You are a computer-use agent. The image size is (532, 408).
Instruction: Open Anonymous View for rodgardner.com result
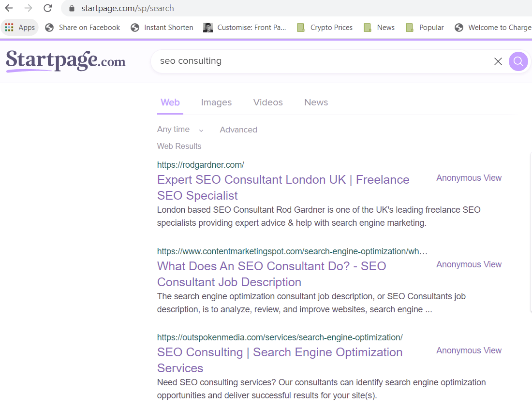[x=469, y=178]
